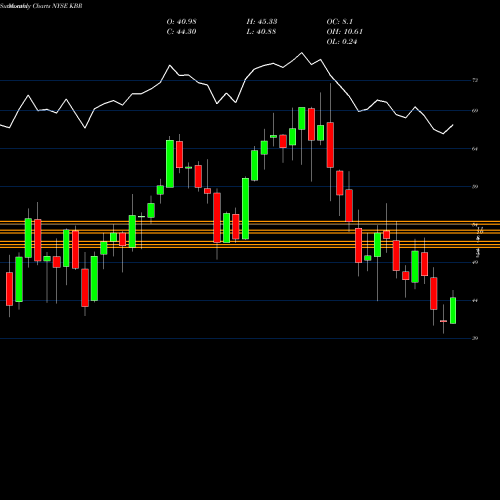This screenshot has width=500, height=500.
Task: Click the close price value C: 44.30
Action: point(181,32)
